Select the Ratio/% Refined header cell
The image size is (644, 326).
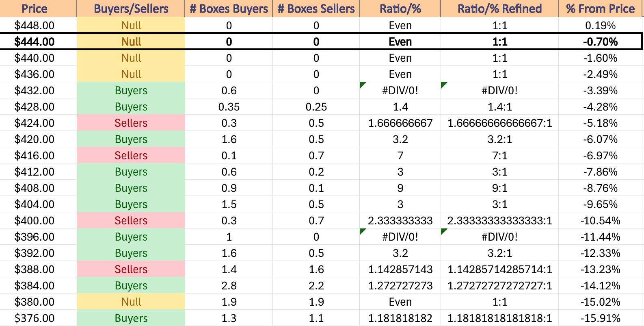pos(499,9)
